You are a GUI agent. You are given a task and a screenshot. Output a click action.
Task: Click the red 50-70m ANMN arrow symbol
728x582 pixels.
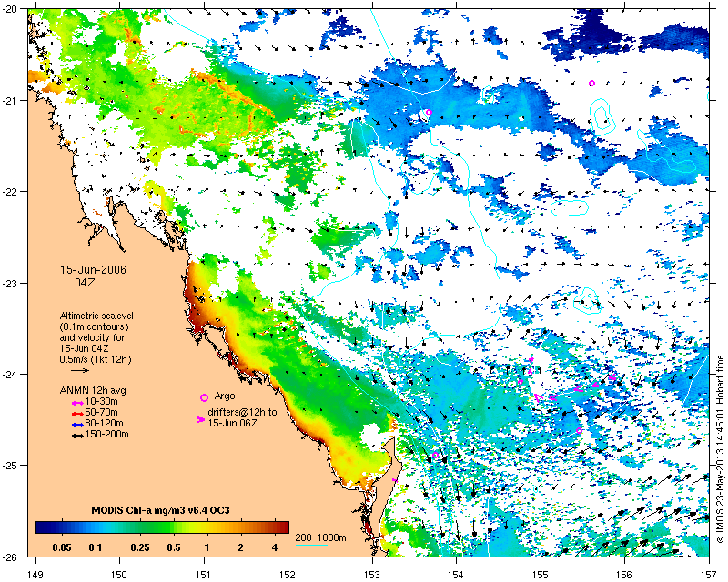click(77, 413)
